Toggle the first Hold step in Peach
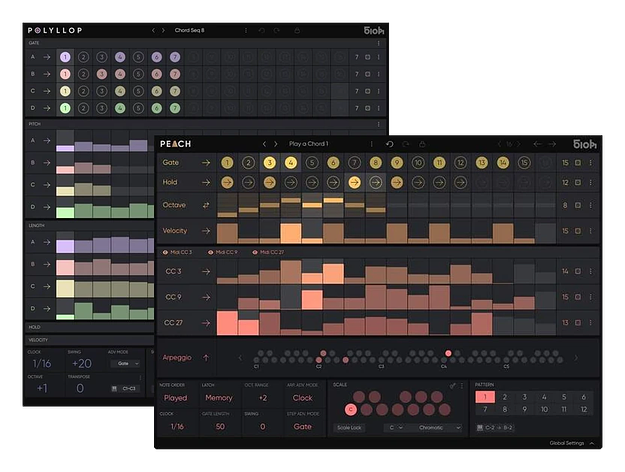Image resolution: width=625 pixels, height=472 pixels. [227, 183]
